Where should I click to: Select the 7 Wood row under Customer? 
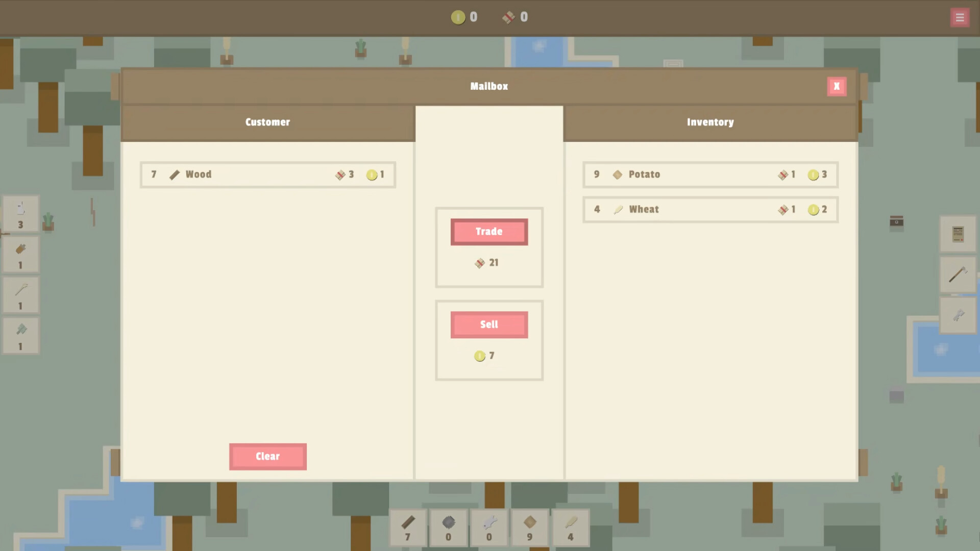click(267, 174)
